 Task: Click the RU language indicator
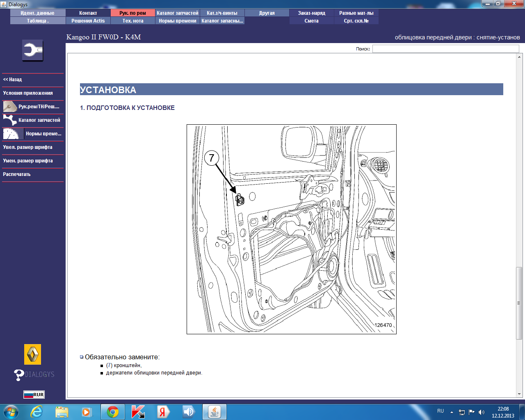441,411
